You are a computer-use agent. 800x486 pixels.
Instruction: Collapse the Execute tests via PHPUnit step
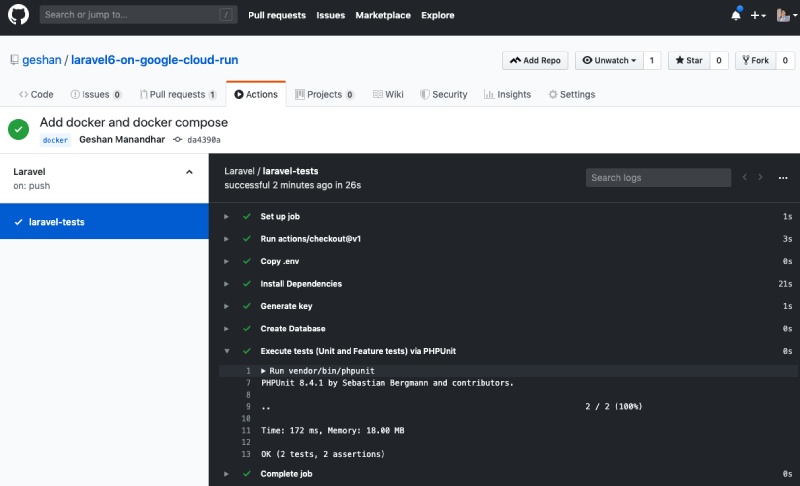coord(227,351)
